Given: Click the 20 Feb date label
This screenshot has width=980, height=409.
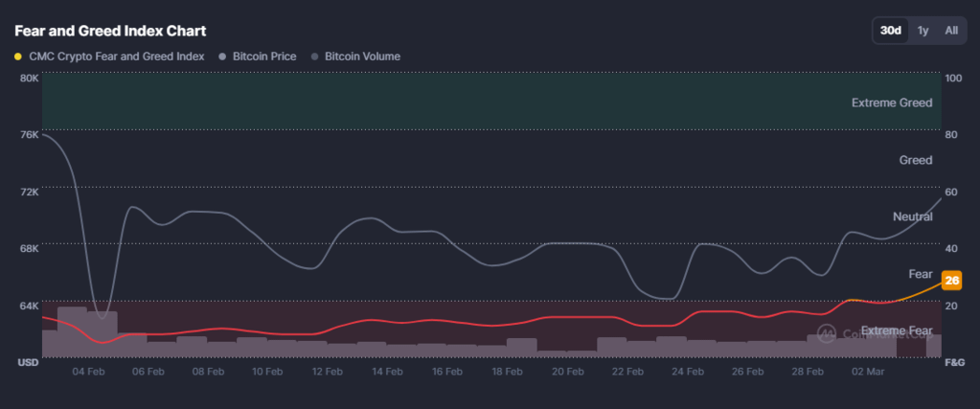Looking at the screenshot, I should pyautogui.click(x=567, y=372).
